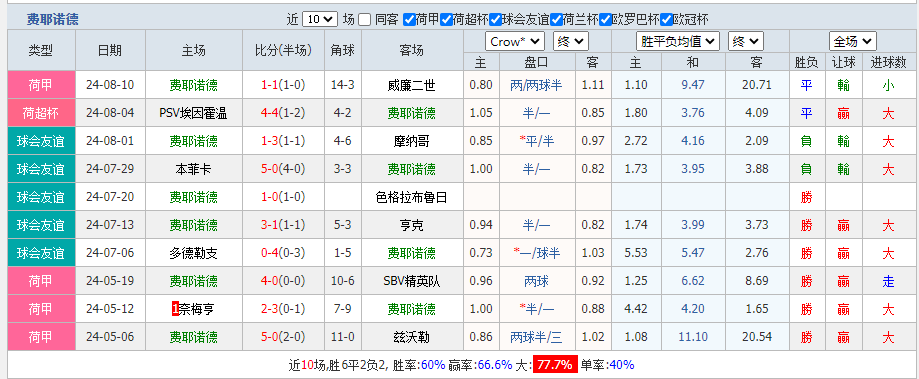Click home team 多德勒支

[x=193, y=253]
